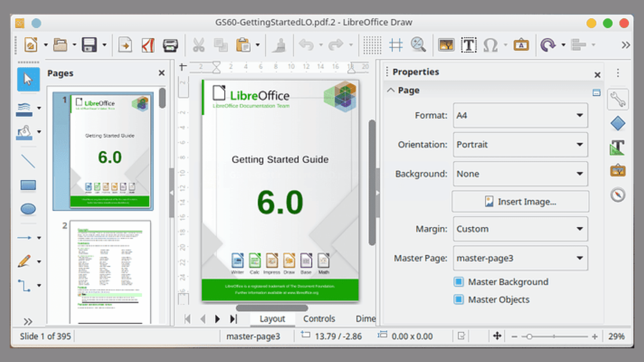644x362 pixels.
Task: Toggle Master Background checkbox
Action: tap(458, 282)
